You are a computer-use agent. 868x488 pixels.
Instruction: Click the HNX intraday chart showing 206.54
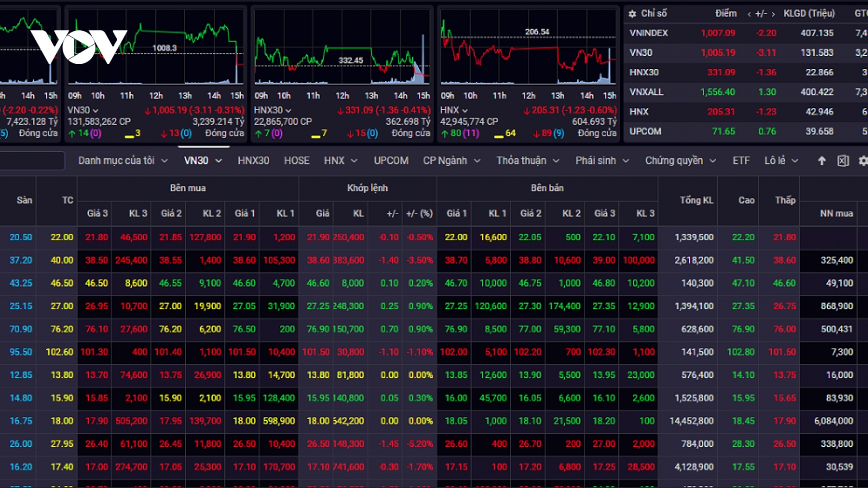click(528, 48)
